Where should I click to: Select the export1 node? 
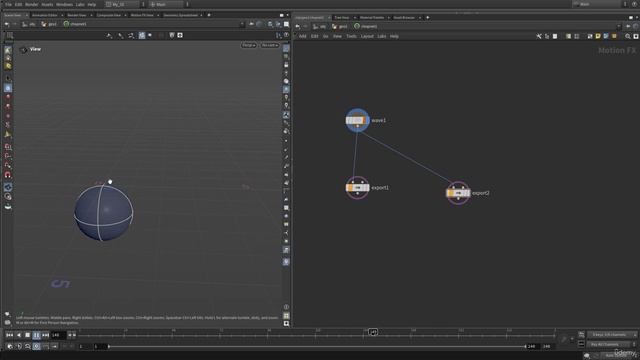point(358,187)
